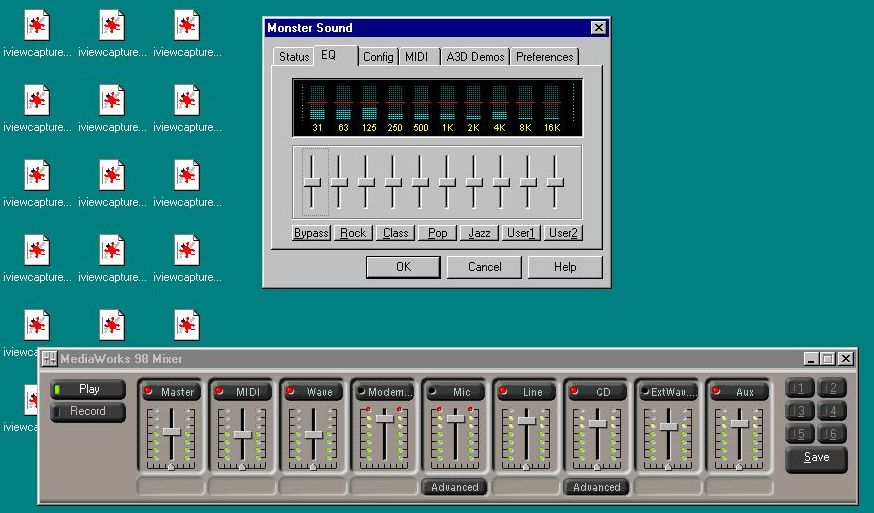Toggle the CD channel mute button
This screenshot has height=513, width=874.
click(x=596, y=391)
